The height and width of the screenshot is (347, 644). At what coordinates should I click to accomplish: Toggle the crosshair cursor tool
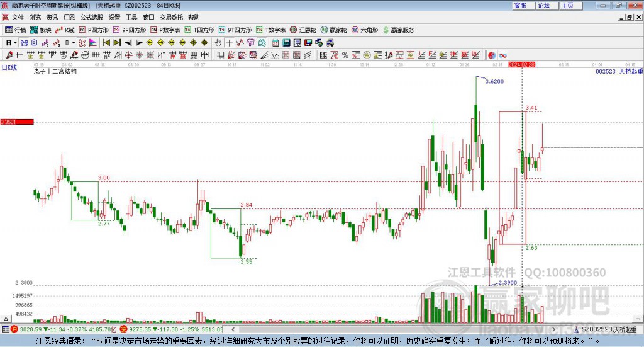point(229,43)
